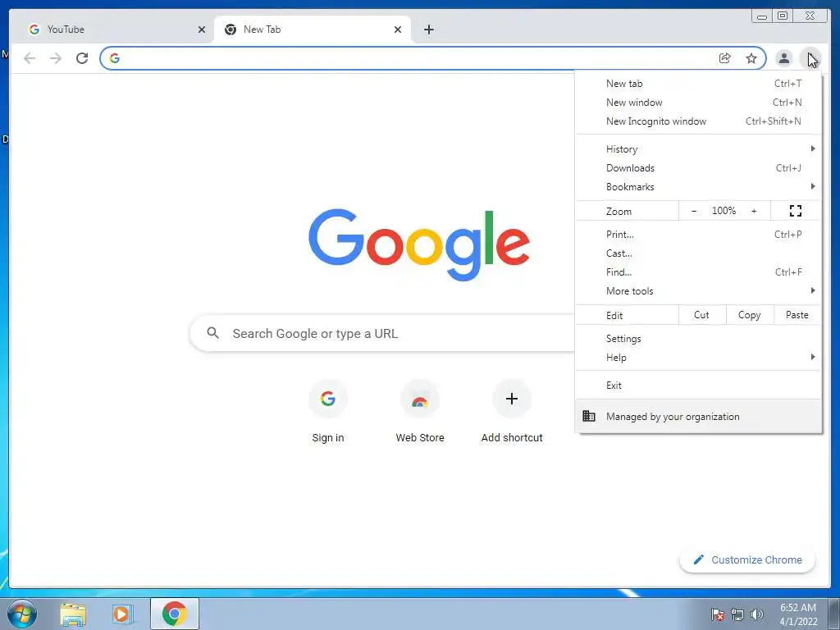Open the volume speaker tray icon
The width and height of the screenshot is (840, 630).
757,614
